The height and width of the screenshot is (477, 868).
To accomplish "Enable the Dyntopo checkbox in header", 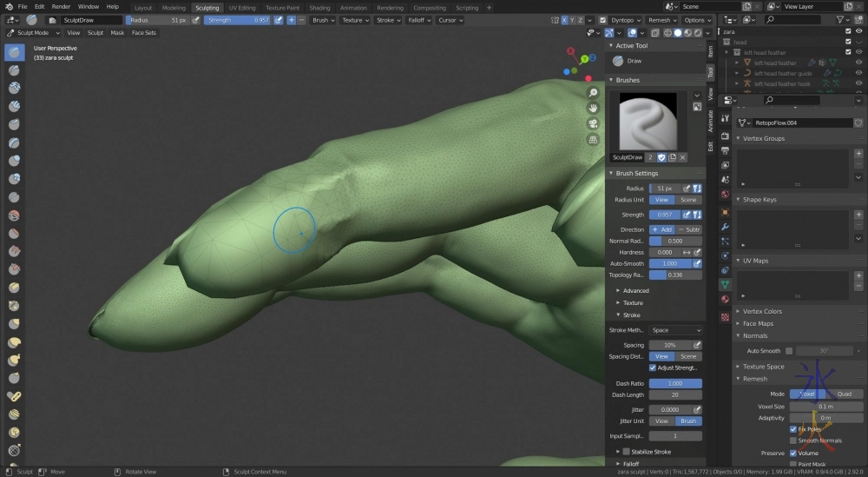I will coord(604,20).
